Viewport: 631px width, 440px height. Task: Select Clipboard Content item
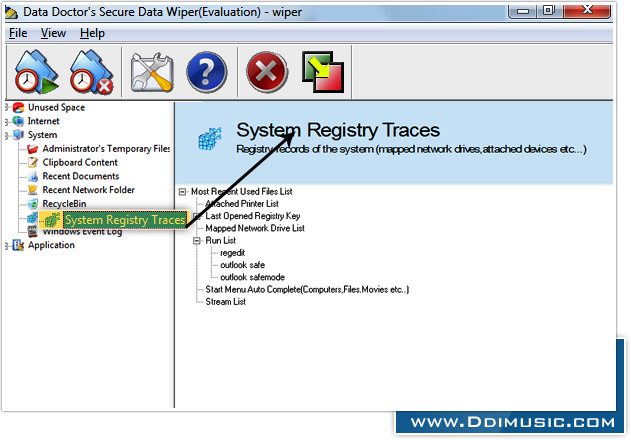click(x=80, y=162)
